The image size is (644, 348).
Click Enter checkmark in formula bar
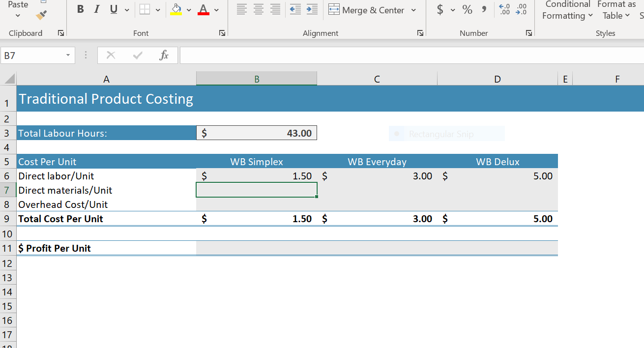coord(138,56)
